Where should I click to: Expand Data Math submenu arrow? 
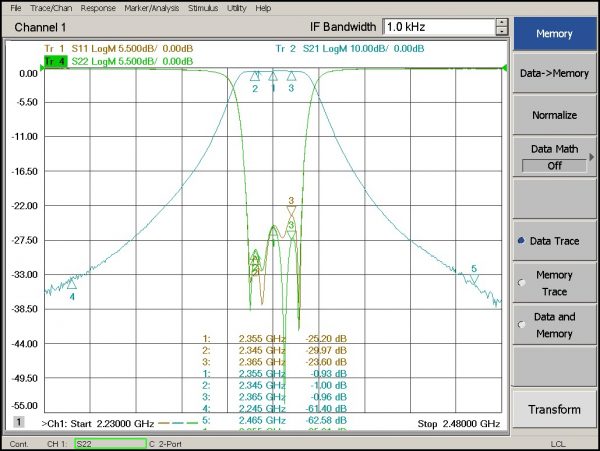click(592, 157)
